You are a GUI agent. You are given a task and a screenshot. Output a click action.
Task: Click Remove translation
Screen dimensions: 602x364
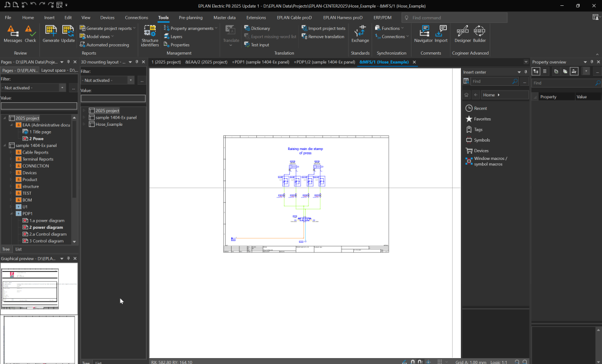point(323,36)
